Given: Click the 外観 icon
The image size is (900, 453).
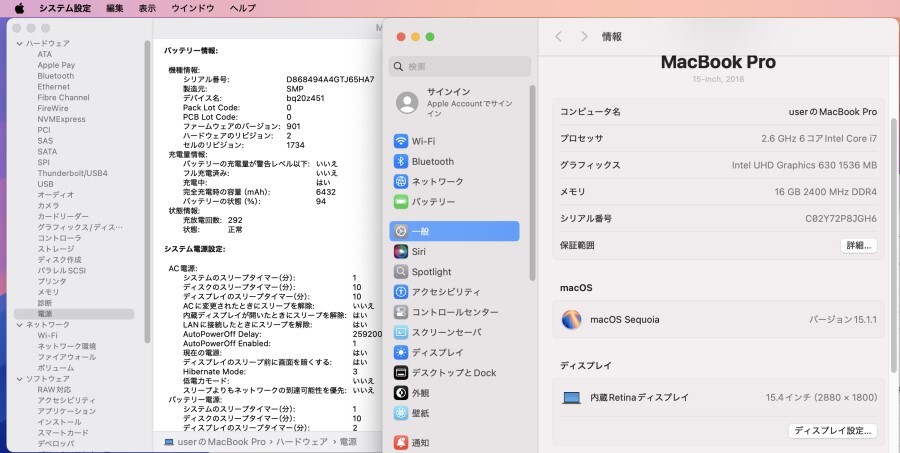Looking at the screenshot, I should click(401, 393).
